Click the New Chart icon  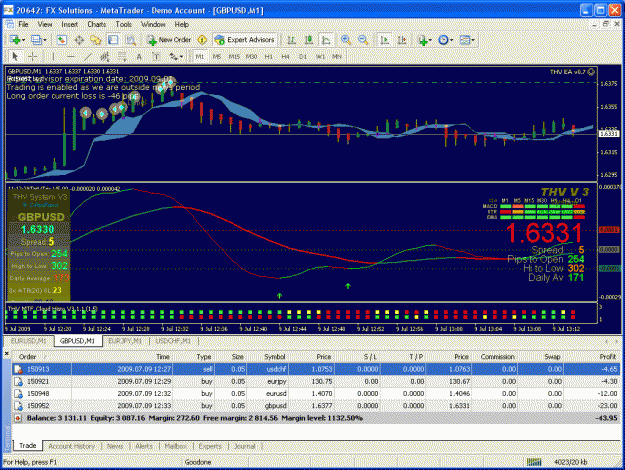(16, 40)
